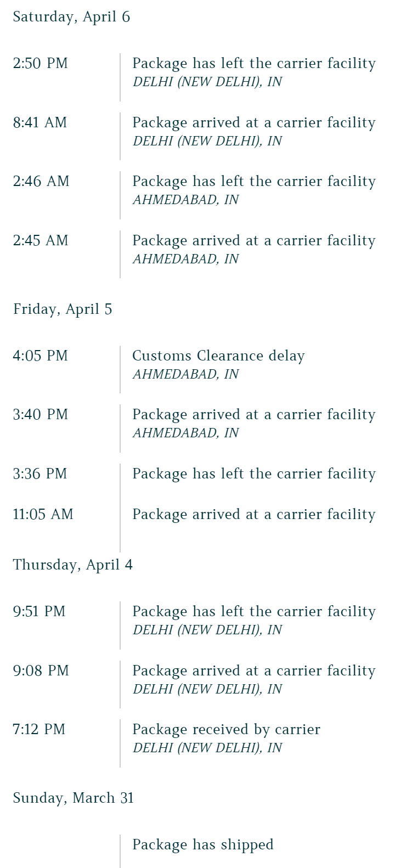The image size is (406, 868).
Task: Click the 9:08 PM package arrived status
Action: tap(253, 671)
